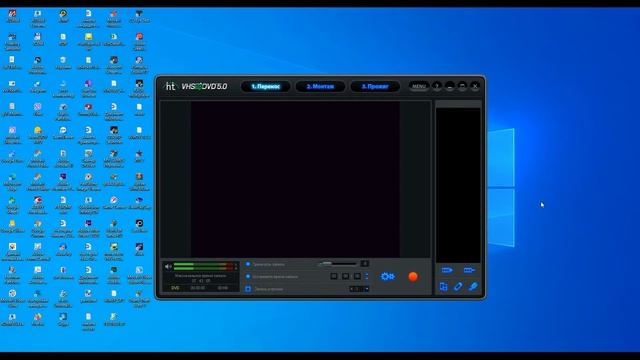Viewport: 640px width, 360px height.
Task: Click the slider track in the capture options
Action: pyautogui.click(x=338, y=264)
